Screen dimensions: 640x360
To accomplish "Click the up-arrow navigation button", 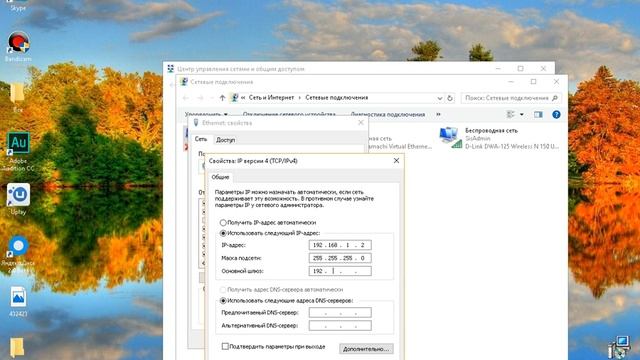I will (222, 98).
